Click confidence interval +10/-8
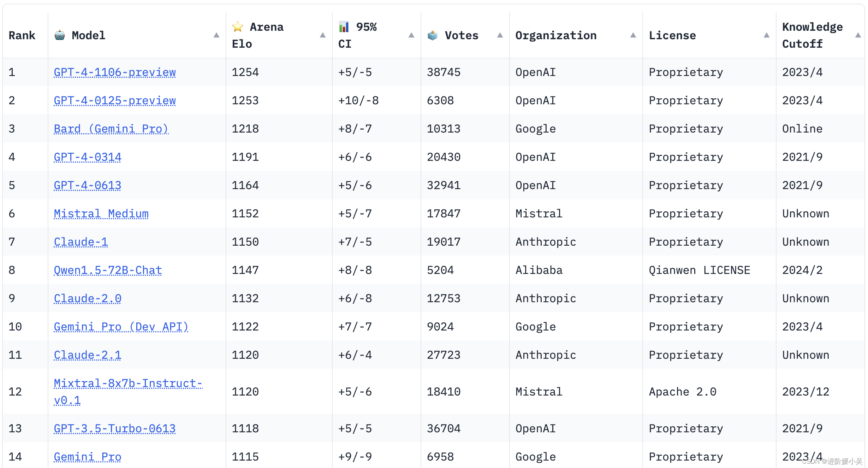 358,100
